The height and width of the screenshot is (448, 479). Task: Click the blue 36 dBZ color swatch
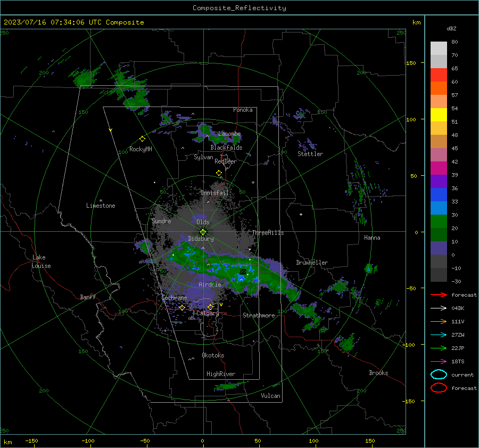pos(439,194)
